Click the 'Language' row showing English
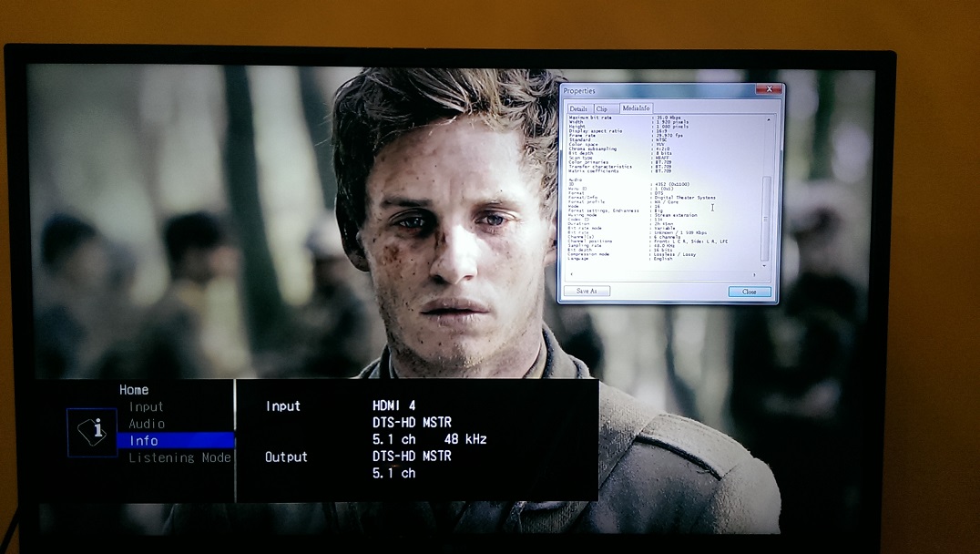Viewport: 980px width, 554px height. (x=621, y=259)
